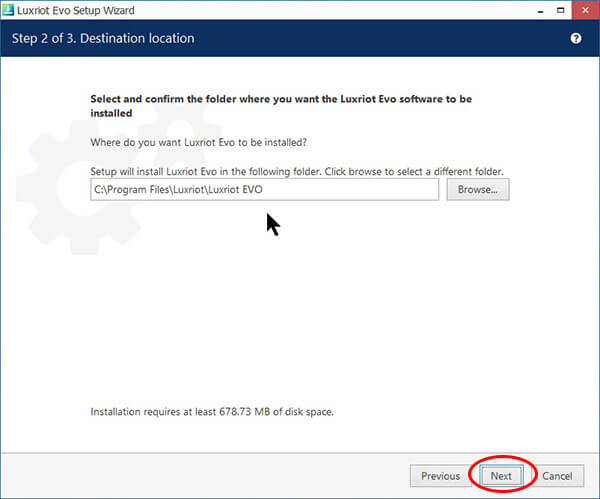Go back with the Previous button

click(440, 476)
